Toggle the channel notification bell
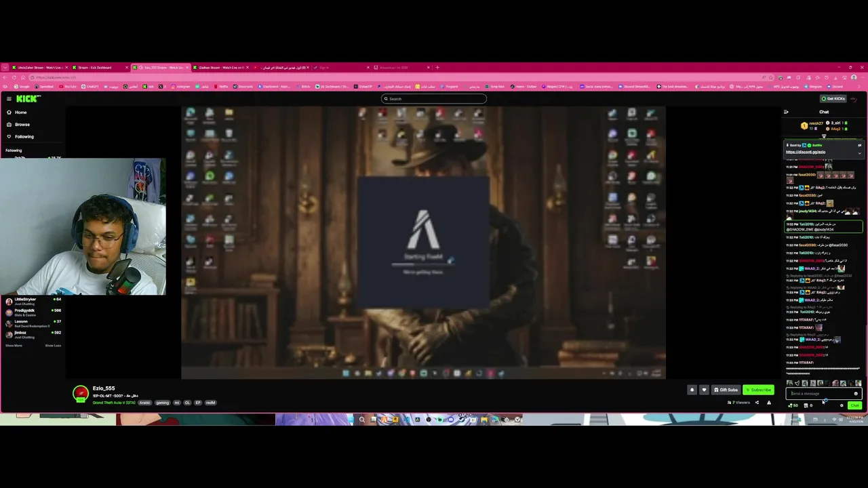Screen dimensions: 868x488 [x=692, y=390]
